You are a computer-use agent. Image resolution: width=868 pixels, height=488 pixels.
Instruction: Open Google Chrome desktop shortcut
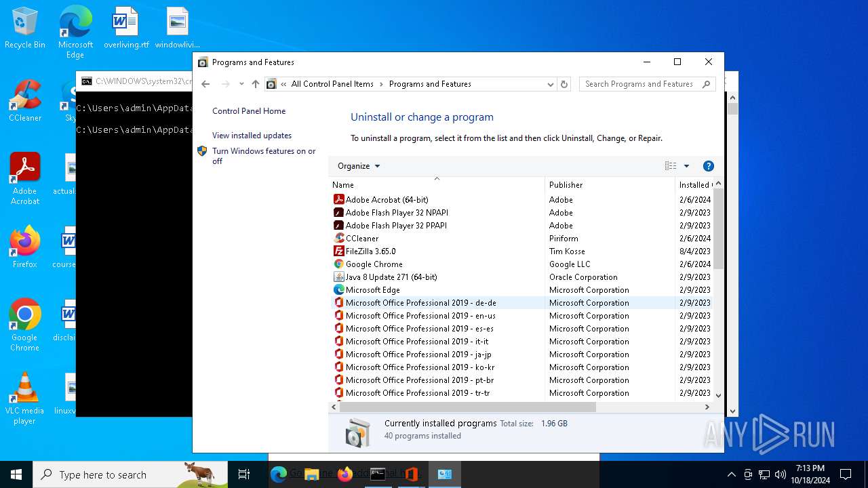(25, 325)
